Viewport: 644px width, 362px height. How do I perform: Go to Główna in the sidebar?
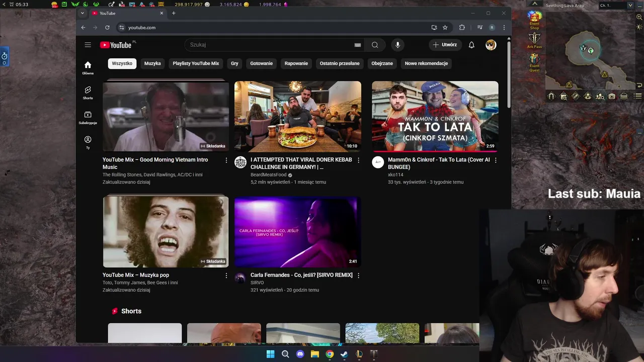pos(88,68)
